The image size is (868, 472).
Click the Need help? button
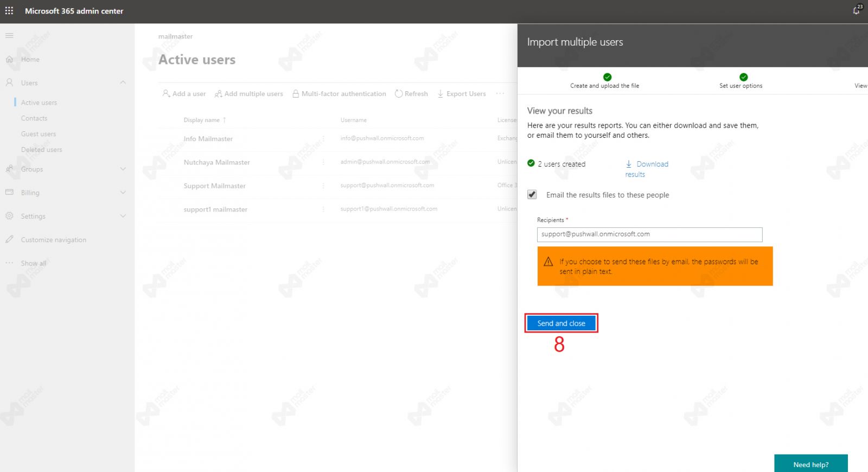click(811, 464)
